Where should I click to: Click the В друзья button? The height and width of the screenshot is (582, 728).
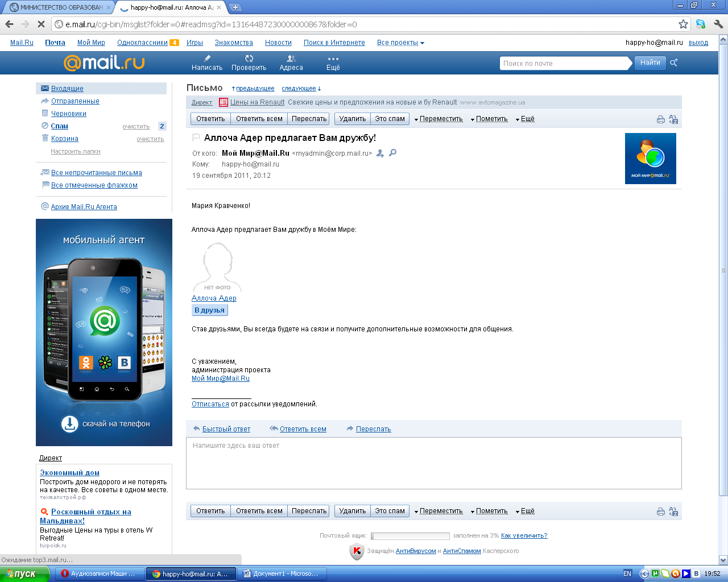click(x=210, y=310)
